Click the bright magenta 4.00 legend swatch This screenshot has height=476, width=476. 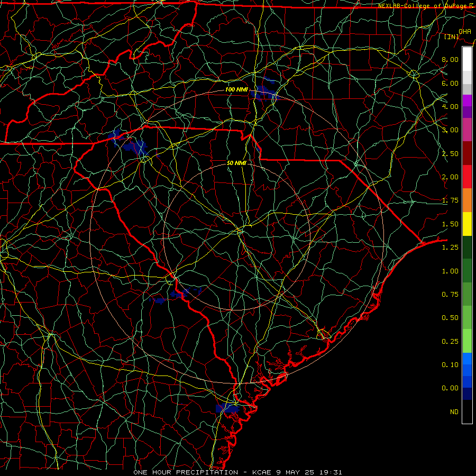tap(467, 100)
